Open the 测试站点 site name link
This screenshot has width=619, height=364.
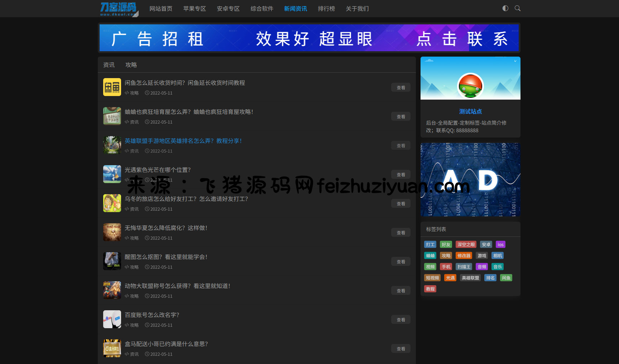[470, 111]
